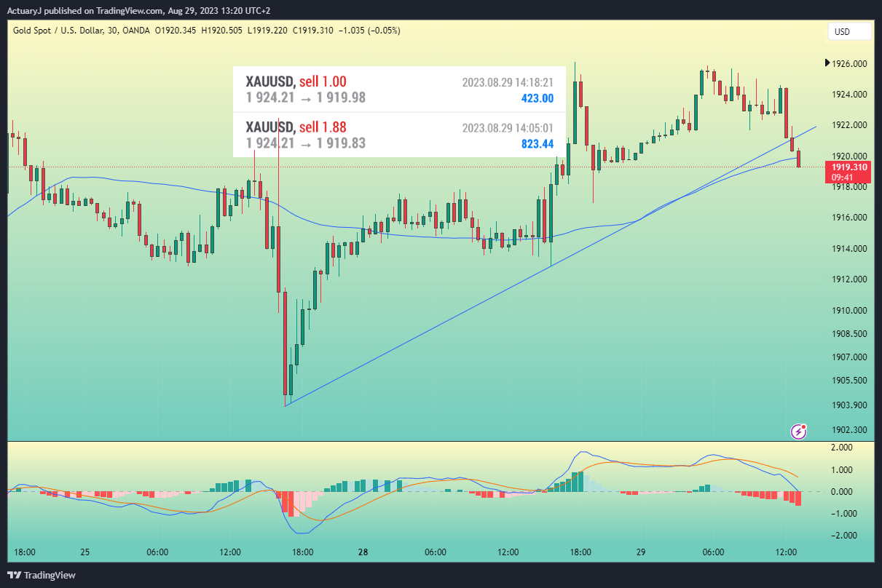Click the timestamp 2023.08.29 14:18:21

coord(508,82)
